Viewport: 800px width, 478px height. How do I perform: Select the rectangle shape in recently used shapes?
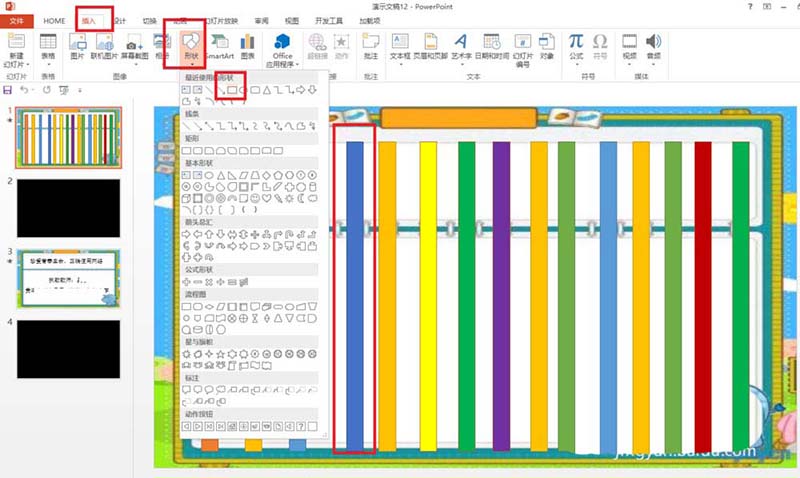point(232,90)
